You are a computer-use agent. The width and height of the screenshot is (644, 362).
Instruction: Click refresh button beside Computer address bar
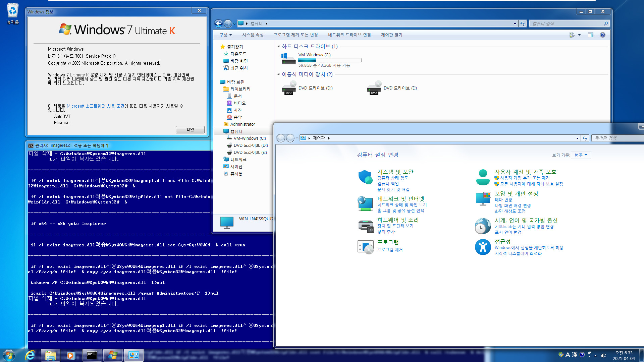(x=523, y=23)
